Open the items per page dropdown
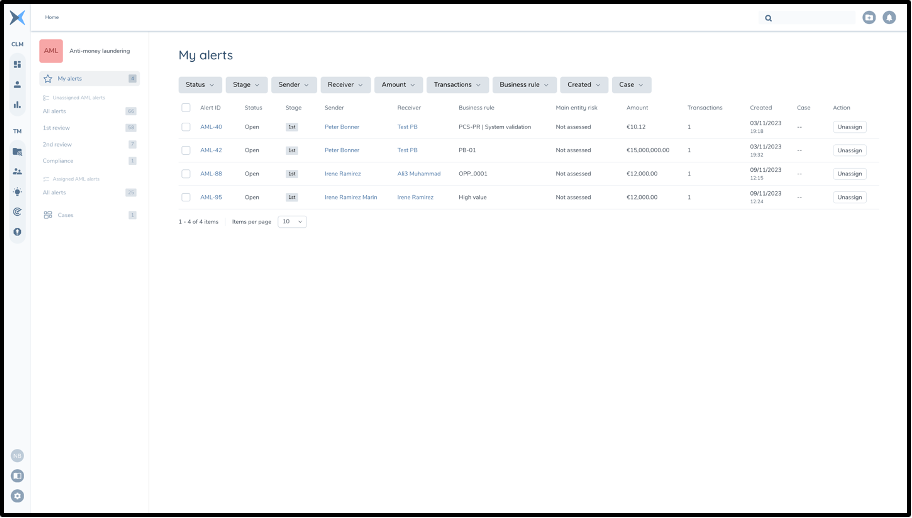The width and height of the screenshot is (912, 518). click(292, 221)
